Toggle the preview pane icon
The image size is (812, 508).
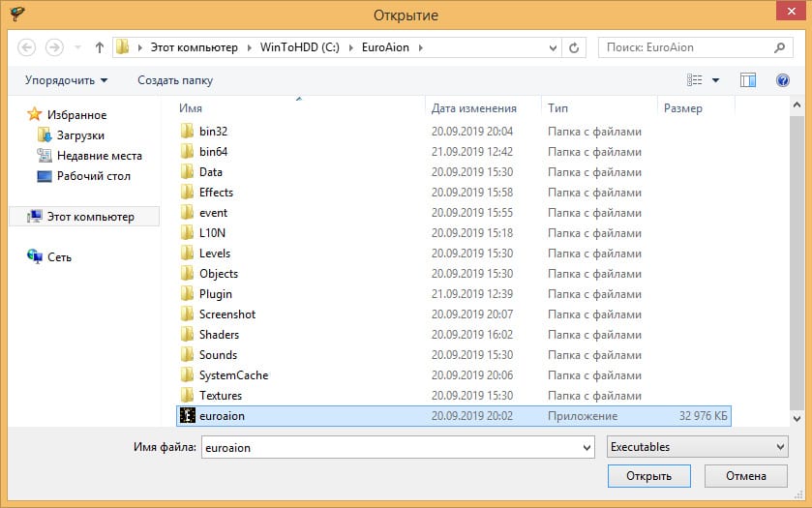click(747, 80)
